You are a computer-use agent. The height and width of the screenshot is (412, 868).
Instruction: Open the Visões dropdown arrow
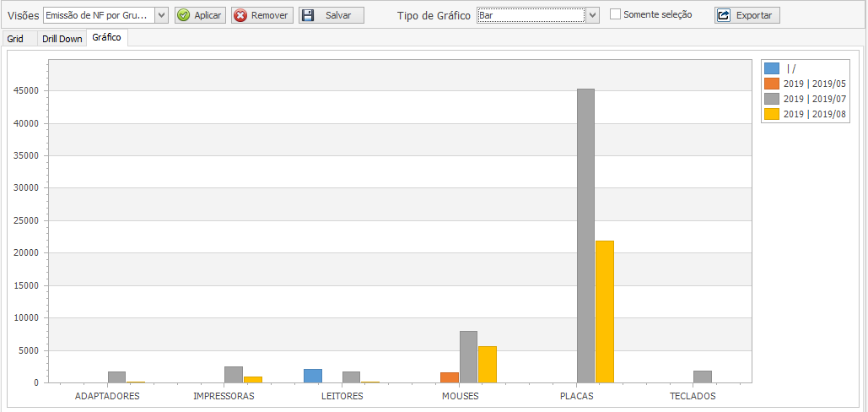point(161,15)
